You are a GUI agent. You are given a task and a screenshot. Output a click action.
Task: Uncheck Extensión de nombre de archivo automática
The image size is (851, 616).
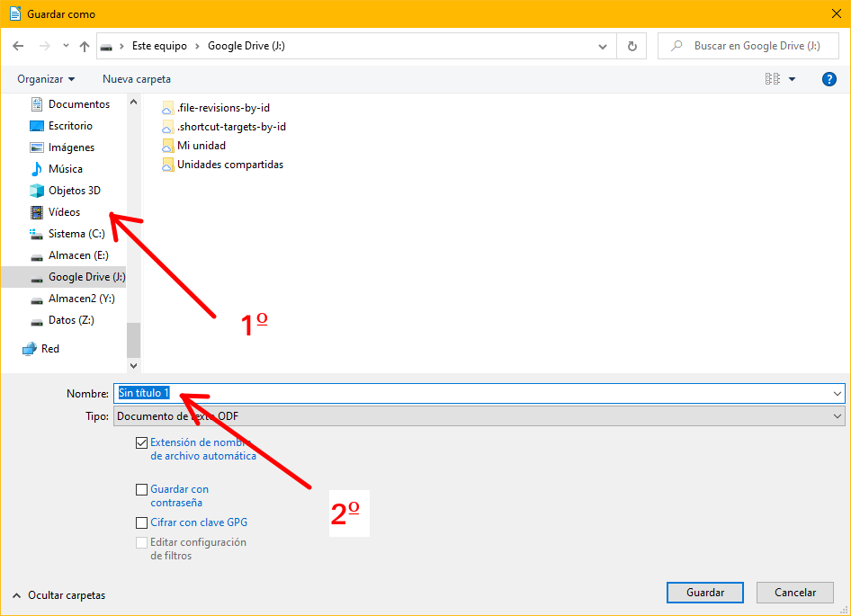click(141, 442)
